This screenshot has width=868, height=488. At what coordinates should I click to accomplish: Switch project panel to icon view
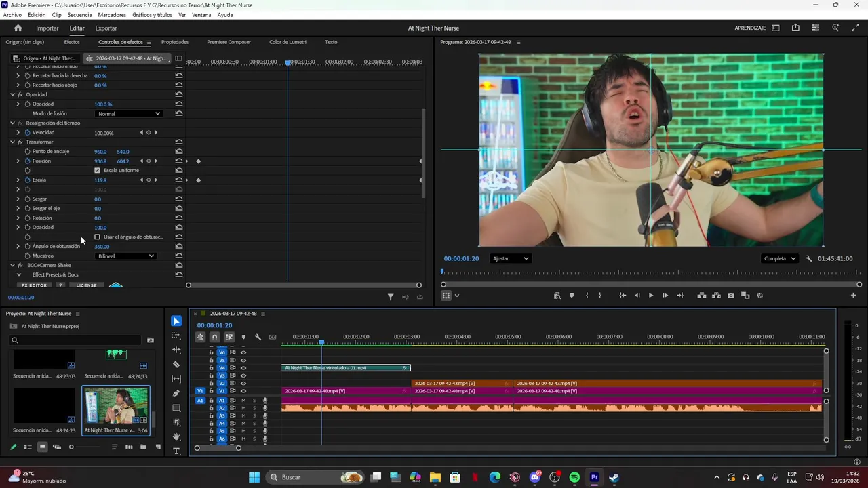pos(42,447)
